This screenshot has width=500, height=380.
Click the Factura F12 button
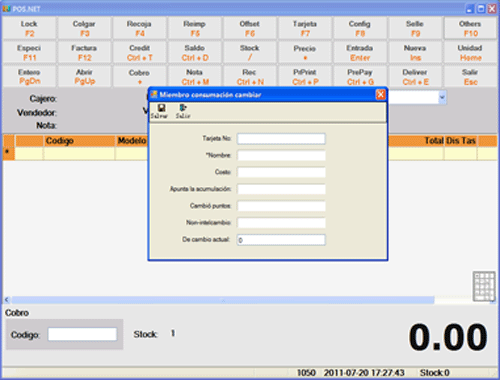(x=84, y=53)
